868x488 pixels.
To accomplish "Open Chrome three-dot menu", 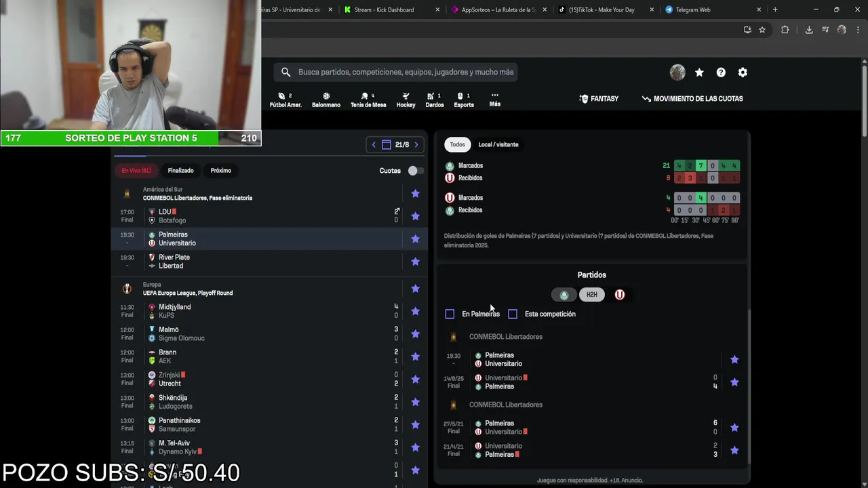I will [856, 30].
